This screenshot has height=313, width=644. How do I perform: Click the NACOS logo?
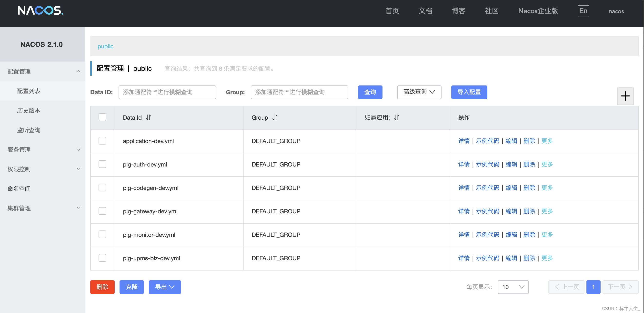pos(40,10)
